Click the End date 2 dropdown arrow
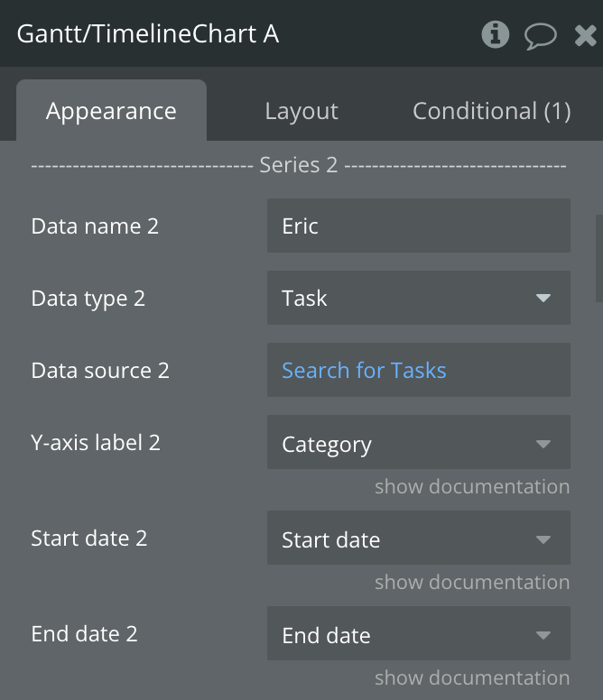Image resolution: width=603 pixels, height=700 pixels. (x=543, y=635)
